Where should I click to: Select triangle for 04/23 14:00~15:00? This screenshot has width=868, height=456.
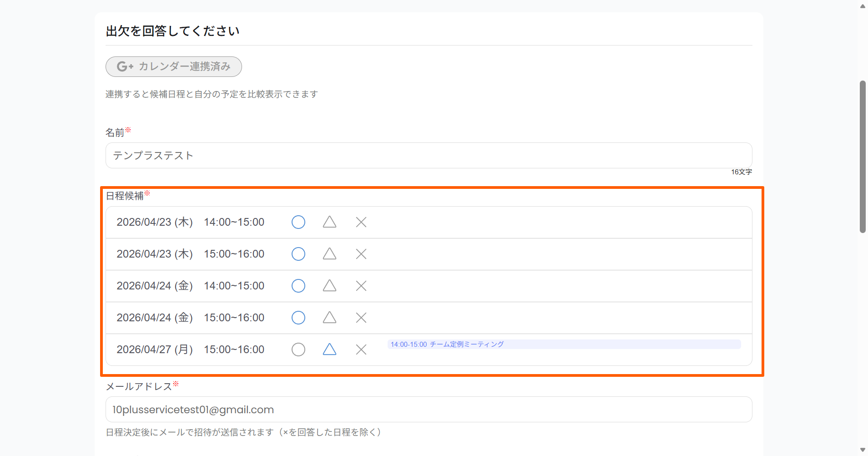[329, 222]
